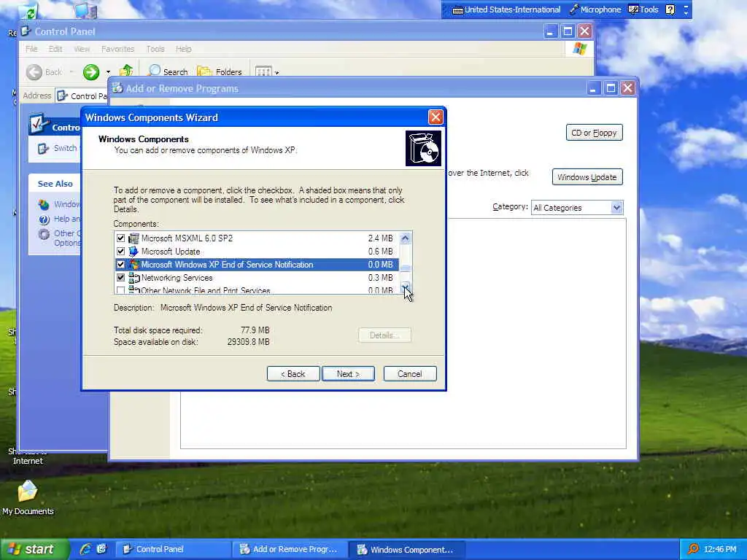Click Switch to Category View link
Image resolution: width=747 pixels, height=560 pixels.
(65, 148)
